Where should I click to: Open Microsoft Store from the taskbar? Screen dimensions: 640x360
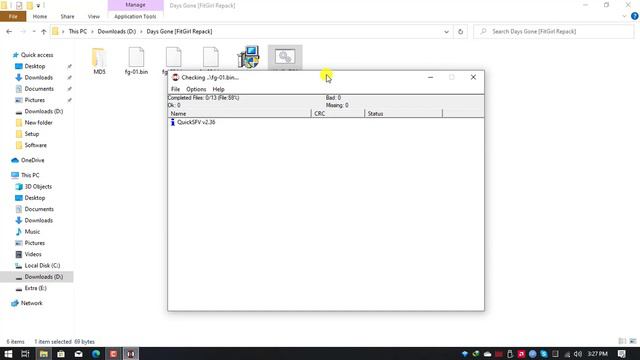click(61, 353)
